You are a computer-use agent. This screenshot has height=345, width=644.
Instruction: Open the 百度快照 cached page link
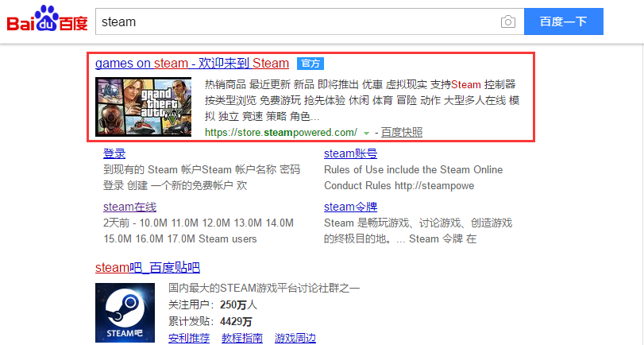tap(402, 133)
